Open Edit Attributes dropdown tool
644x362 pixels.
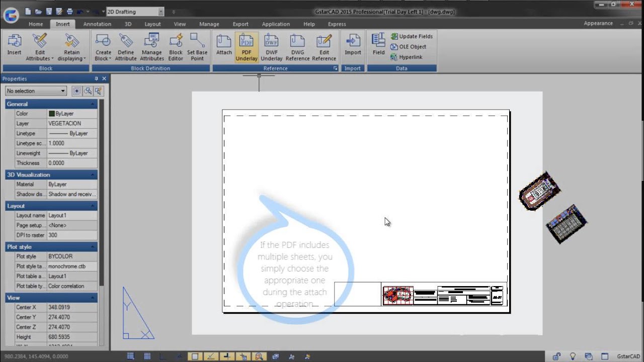[40, 47]
